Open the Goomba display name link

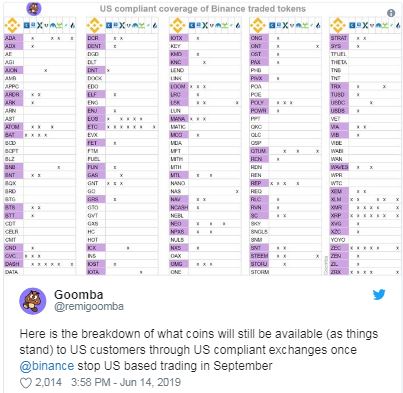(79, 294)
